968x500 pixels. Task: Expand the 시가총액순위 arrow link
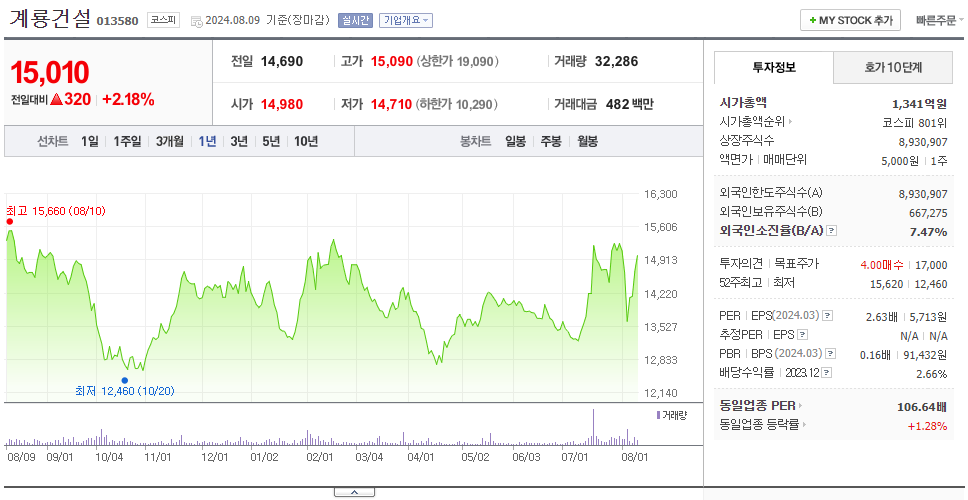click(x=790, y=122)
